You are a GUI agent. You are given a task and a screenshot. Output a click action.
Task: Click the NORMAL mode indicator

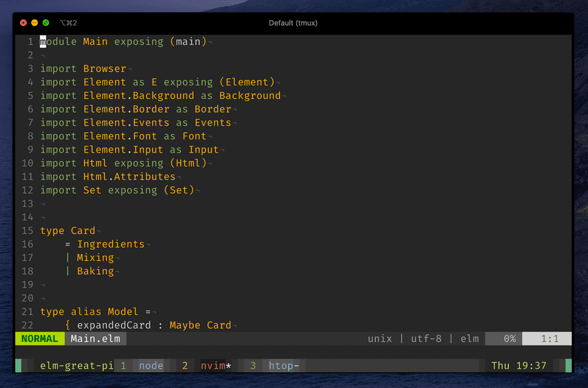pos(39,339)
